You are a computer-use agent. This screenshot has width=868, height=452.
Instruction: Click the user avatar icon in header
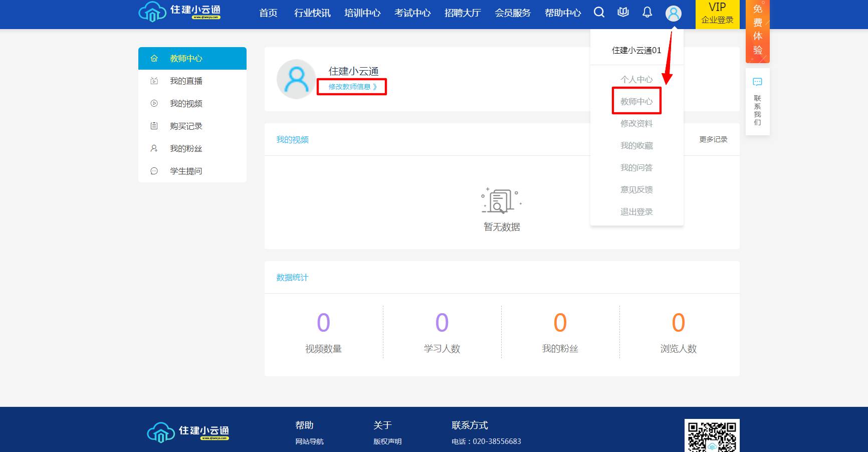[x=673, y=14]
